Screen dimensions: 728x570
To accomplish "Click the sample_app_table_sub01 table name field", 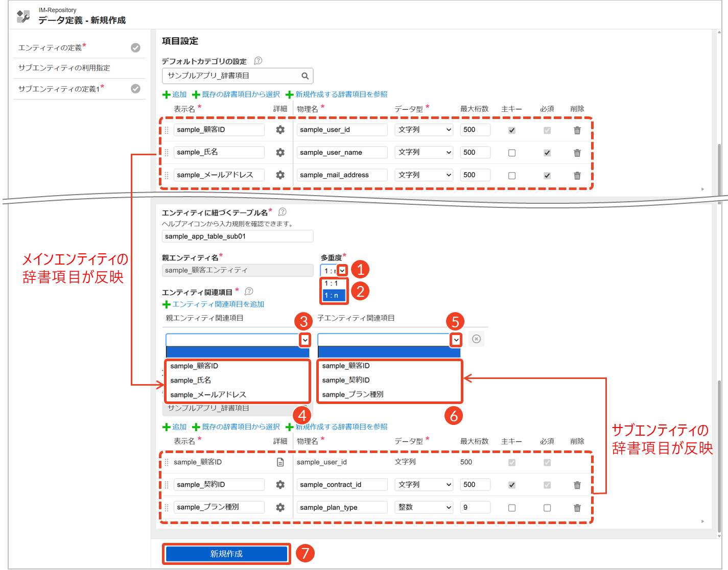I will point(237,236).
